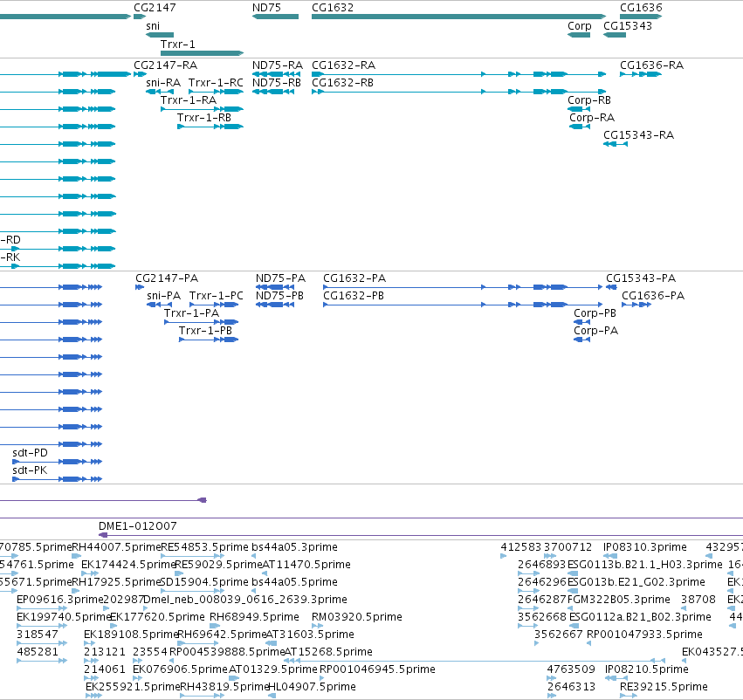Click transcript sni-RA label
The width and height of the screenshot is (743, 700).
pos(163,82)
